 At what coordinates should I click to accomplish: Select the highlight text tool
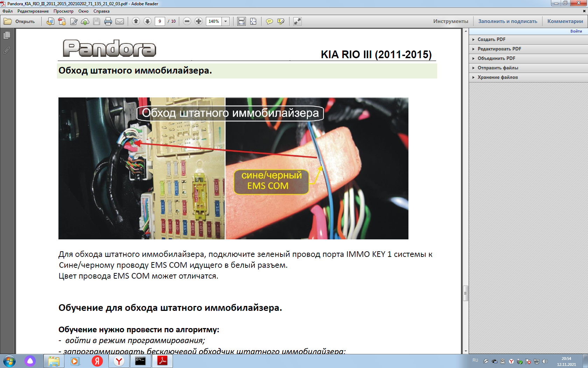[281, 21]
